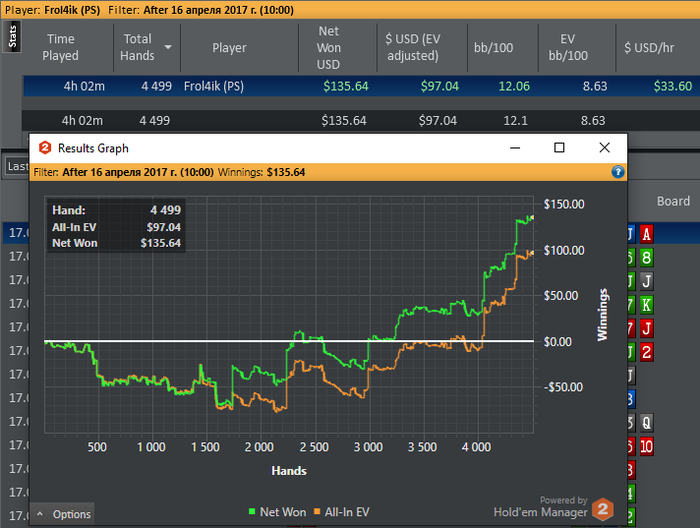The image size is (700, 528).
Task: Sort by bb/100 column header
Action: pos(493,47)
